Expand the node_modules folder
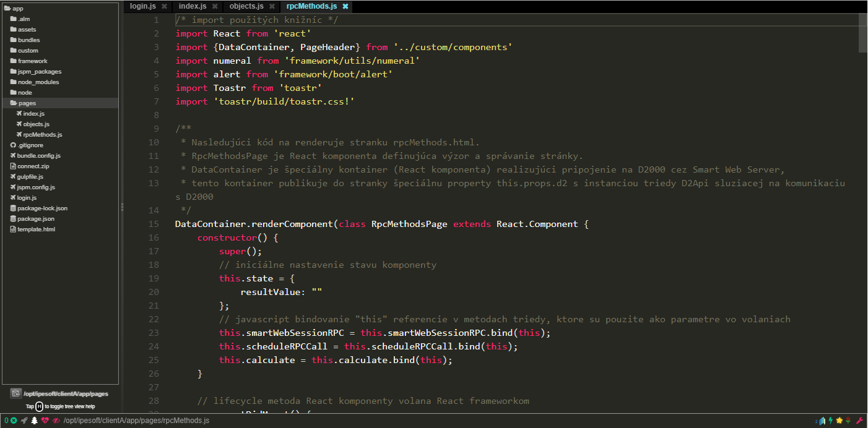 click(38, 82)
